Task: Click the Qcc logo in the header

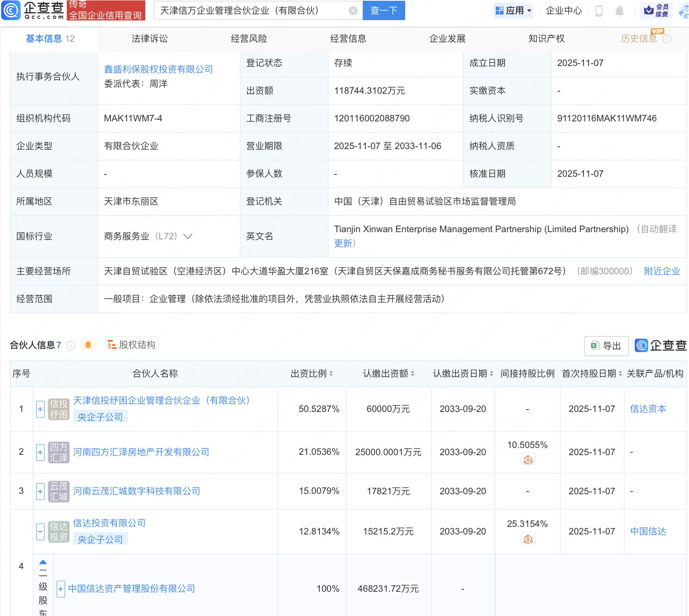Action: point(33,10)
